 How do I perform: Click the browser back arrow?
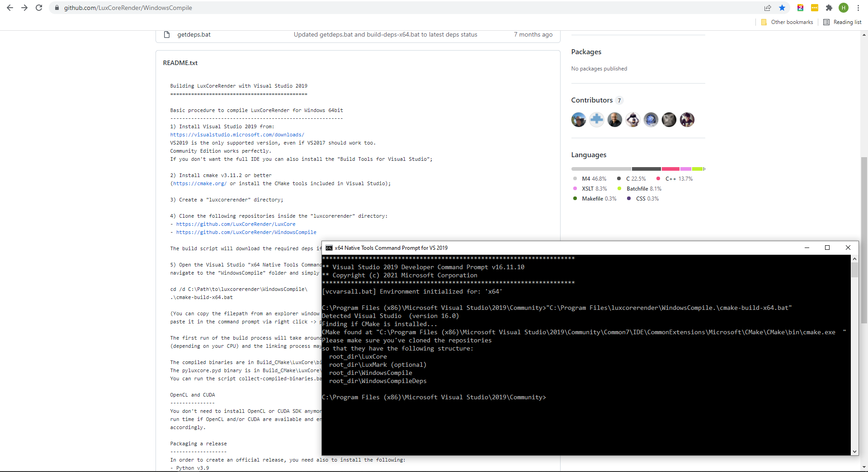coord(10,8)
